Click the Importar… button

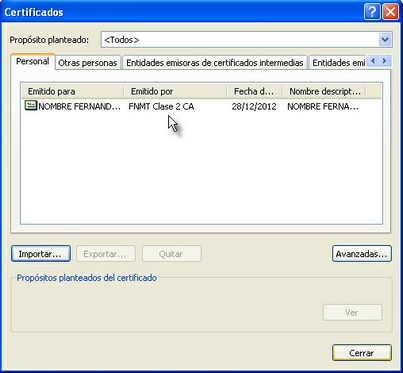point(41,254)
